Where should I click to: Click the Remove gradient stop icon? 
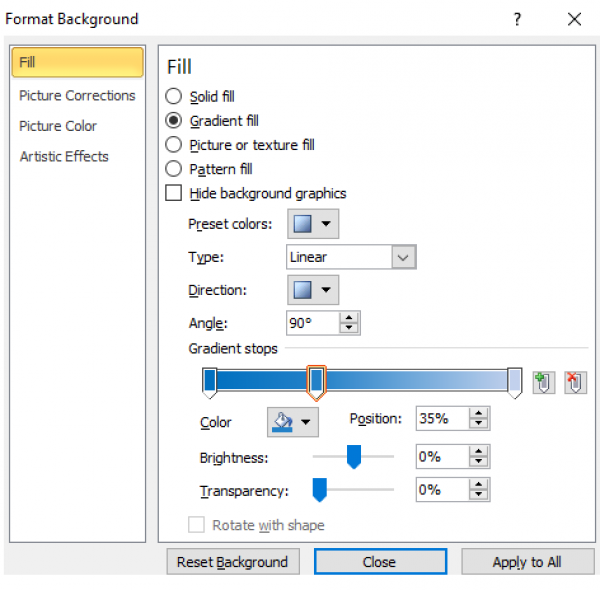point(575,382)
